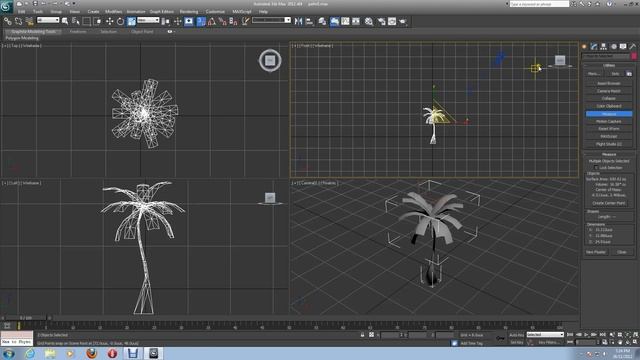This screenshot has height=360, width=640.
Task: Toggle the Graphite Modeling Tools ribbon button
Action: click(334, 21)
